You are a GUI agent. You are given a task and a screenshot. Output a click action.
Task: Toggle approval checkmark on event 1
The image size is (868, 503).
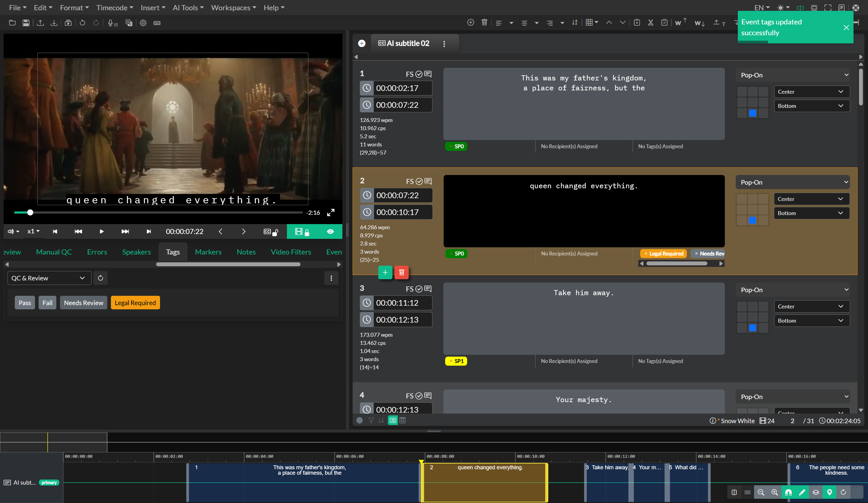tap(419, 74)
